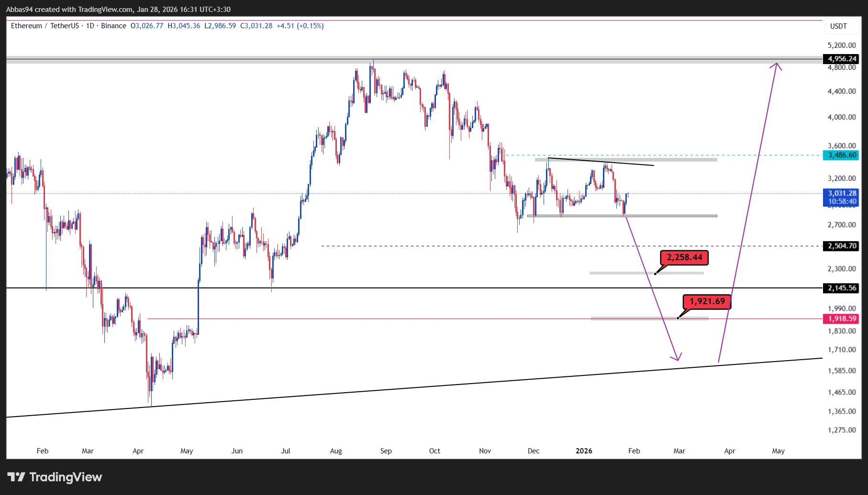Select the 2,145.56 horizontal line price label
The width and height of the screenshot is (868, 495).
(x=842, y=288)
